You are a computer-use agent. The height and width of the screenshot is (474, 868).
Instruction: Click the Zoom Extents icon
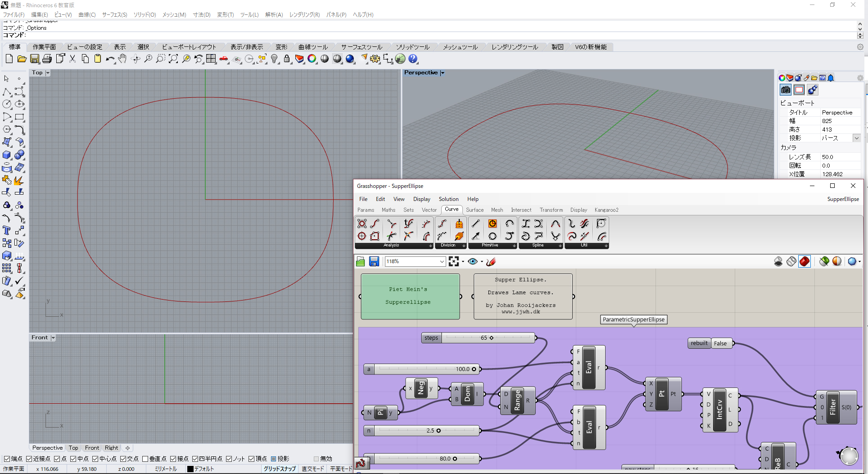click(x=173, y=59)
